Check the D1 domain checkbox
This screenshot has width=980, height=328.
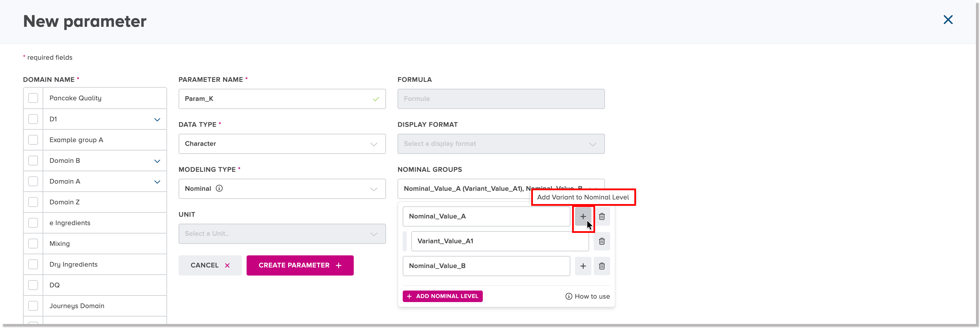(x=33, y=119)
